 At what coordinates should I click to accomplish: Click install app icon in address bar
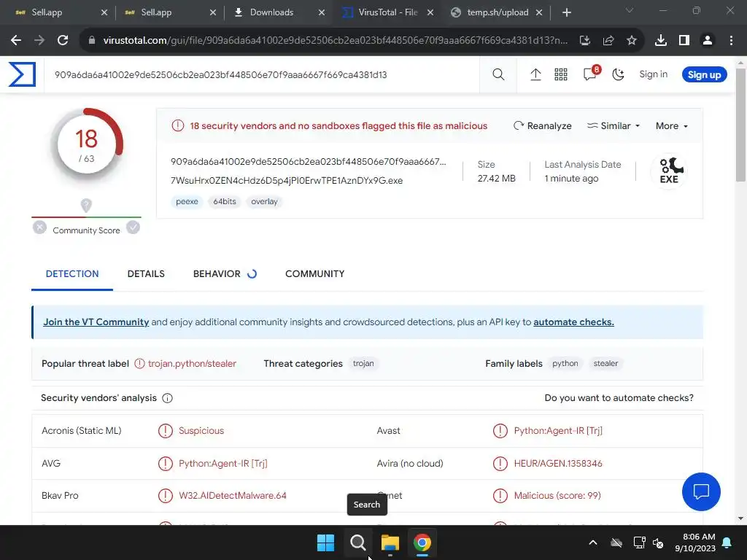[585, 41]
